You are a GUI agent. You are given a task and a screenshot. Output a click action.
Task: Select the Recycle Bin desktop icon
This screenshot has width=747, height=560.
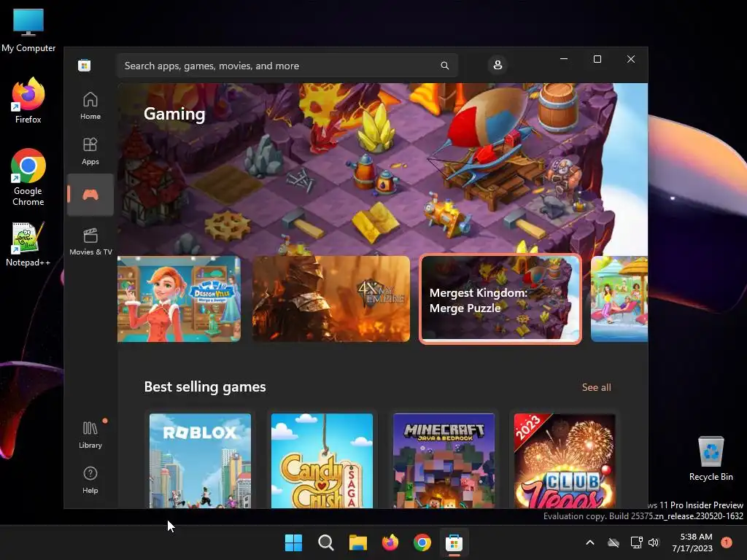[711, 458]
